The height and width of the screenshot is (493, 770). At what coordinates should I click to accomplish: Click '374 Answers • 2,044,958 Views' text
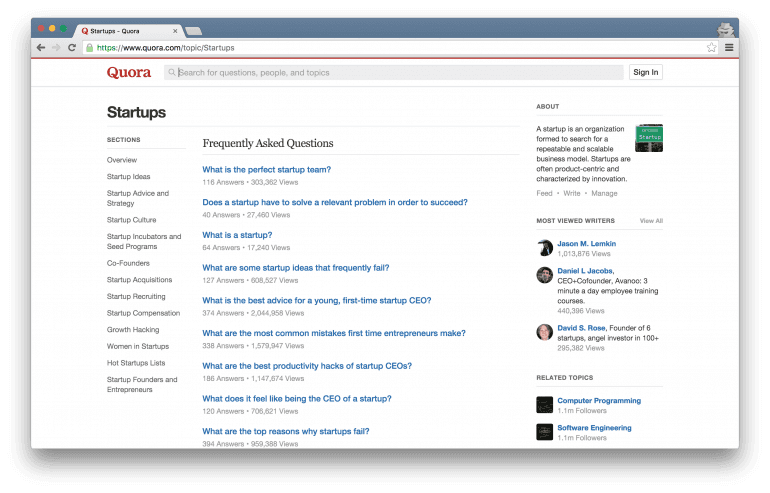(x=253, y=313)
